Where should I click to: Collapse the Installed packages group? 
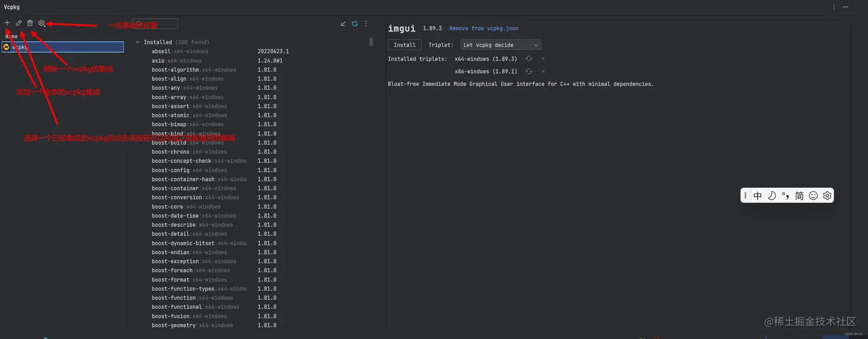click(138, 42)
